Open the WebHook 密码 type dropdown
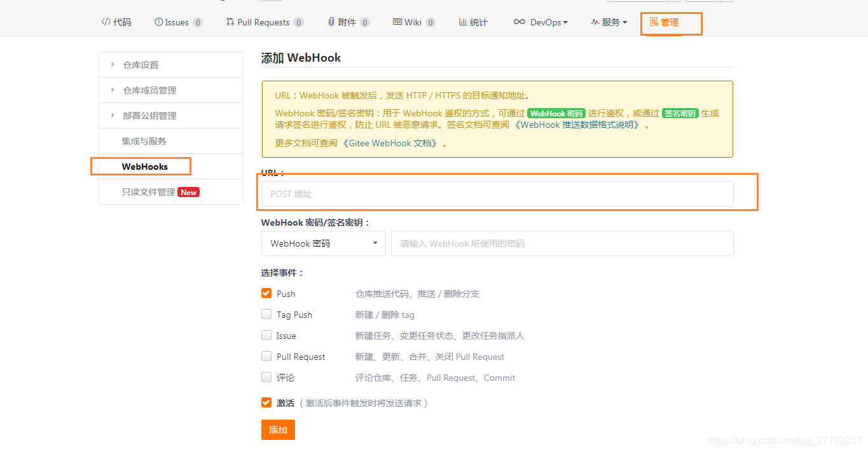This screenshot has height=452, width=868. pyautogui.click(x=324, y=243)
